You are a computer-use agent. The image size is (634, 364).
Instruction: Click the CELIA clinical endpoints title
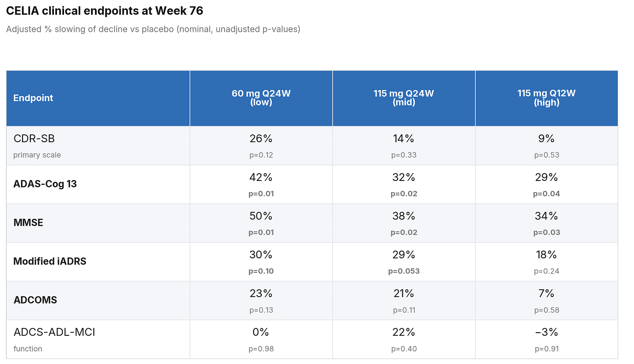pyautogui.click(x=105, y=11)
